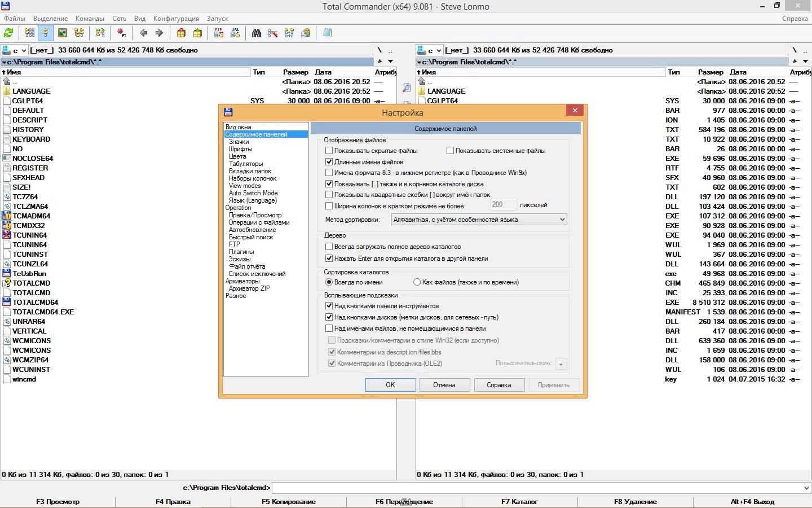Select Плагины in settings tree
The width and height of the screenshot is (812, 508).
point(241,252)
